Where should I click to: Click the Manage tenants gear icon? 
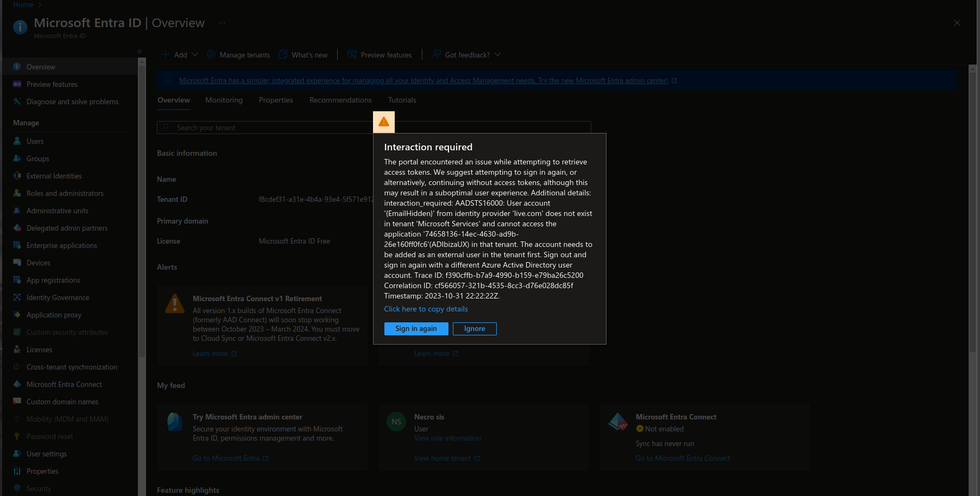pyautogui.click(x=211, y=55)
